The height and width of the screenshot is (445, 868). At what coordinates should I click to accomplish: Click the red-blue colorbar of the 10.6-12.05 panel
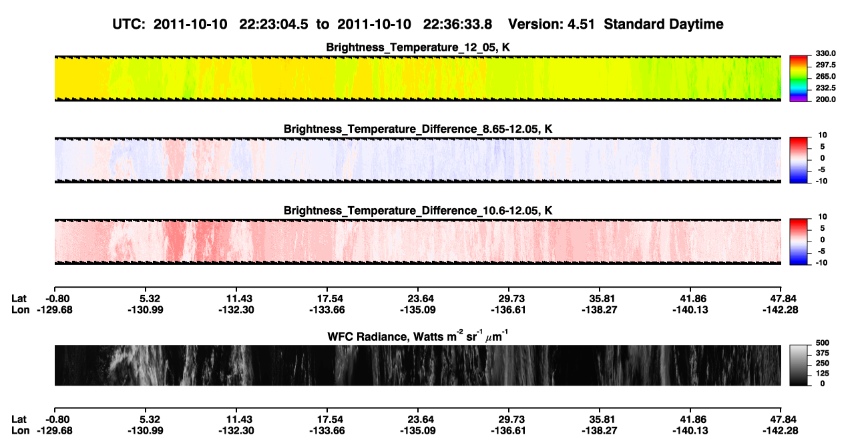[x=799, y=242]
